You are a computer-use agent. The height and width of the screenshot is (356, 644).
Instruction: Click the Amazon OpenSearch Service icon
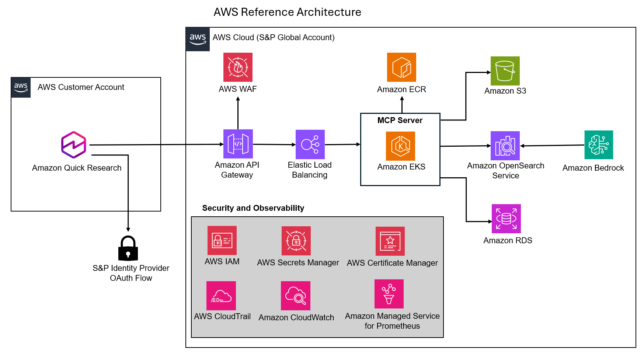click(505, 145)
